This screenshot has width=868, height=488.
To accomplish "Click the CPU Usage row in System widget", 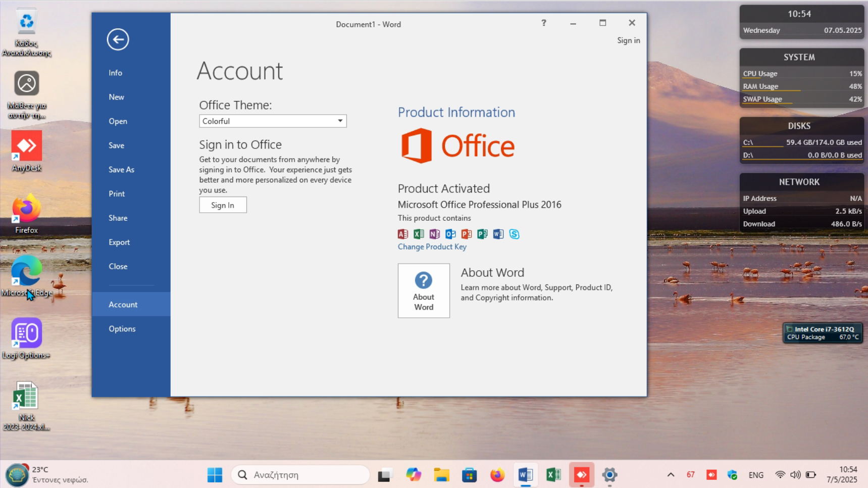I will (802, 74).
